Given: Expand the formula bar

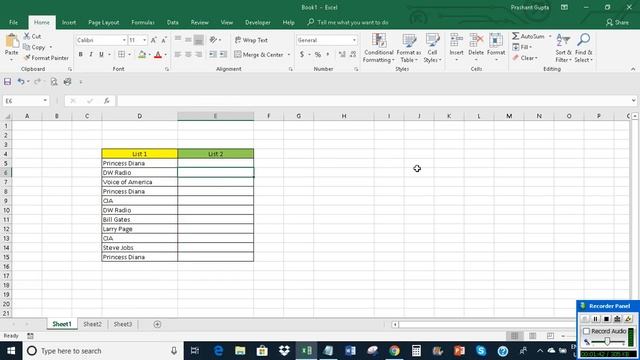Looking at the screenshot, I should [633, 101].
